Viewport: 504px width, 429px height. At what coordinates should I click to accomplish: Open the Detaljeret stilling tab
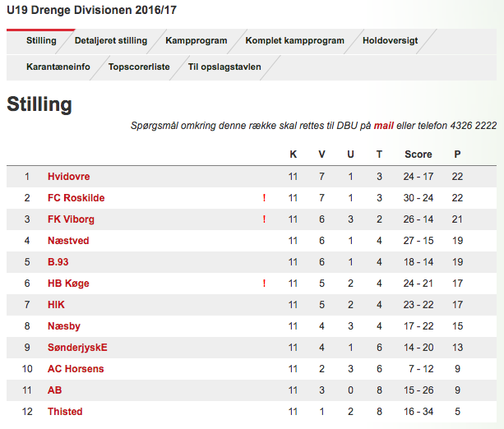(111, 41)
